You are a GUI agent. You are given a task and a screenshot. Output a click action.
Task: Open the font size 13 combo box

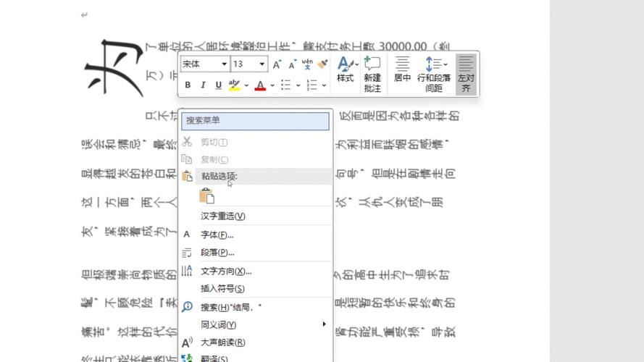click(x=249, y=64)
